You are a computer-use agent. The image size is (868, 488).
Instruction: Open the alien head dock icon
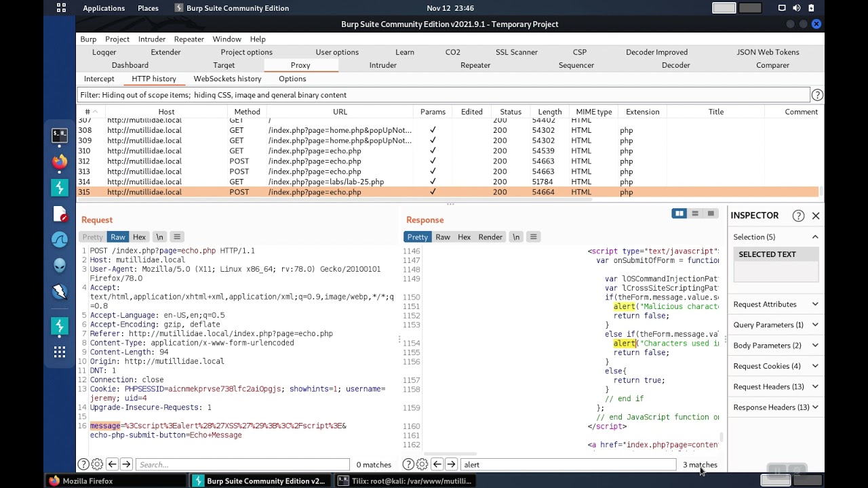point(60,265)
